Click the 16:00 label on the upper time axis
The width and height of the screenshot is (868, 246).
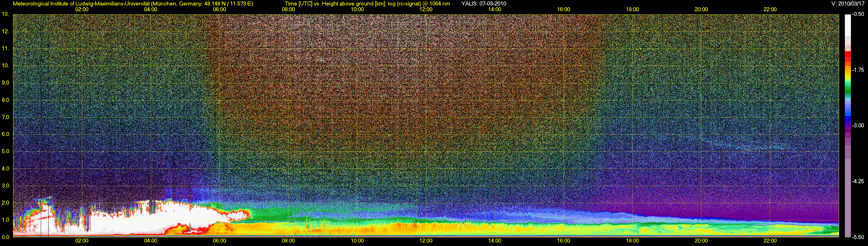click(x=564, y=10)
